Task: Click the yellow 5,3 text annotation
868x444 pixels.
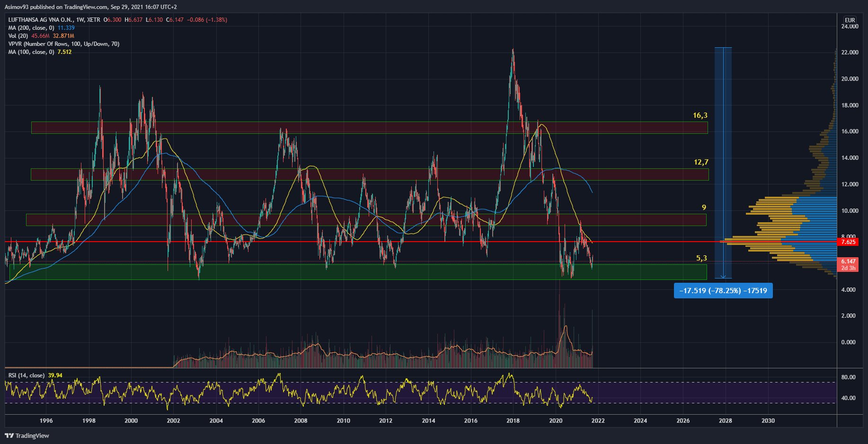Action: pos(701,258)
